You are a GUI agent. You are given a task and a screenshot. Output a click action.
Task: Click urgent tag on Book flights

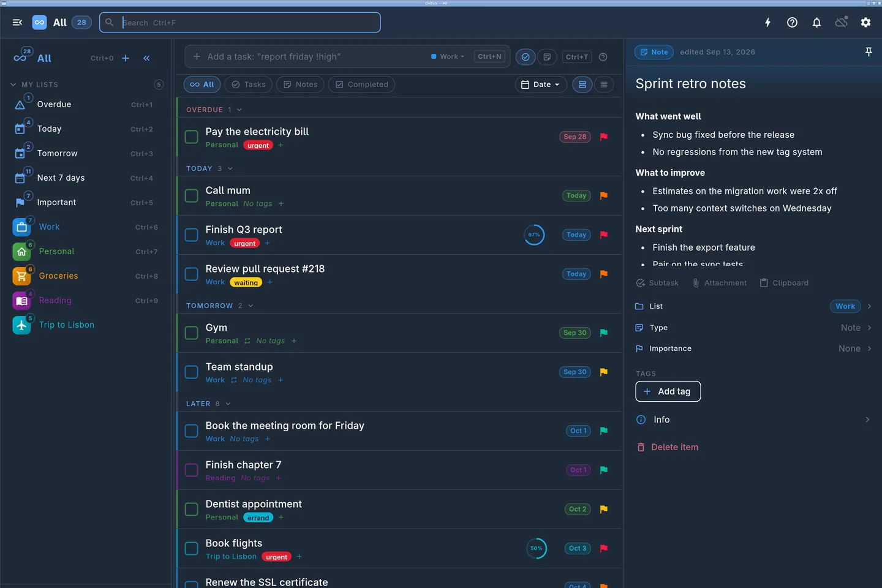click(276, 557)
